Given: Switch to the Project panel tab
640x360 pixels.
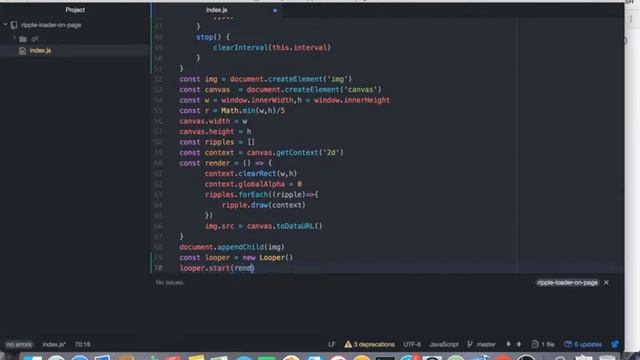Looking at the screenshot, I should 75,10.
